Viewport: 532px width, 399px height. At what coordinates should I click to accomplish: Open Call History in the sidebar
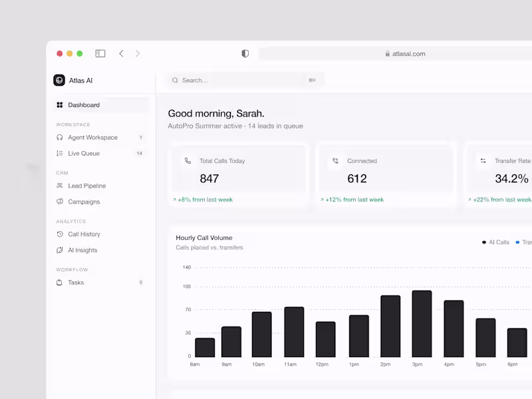101,234
